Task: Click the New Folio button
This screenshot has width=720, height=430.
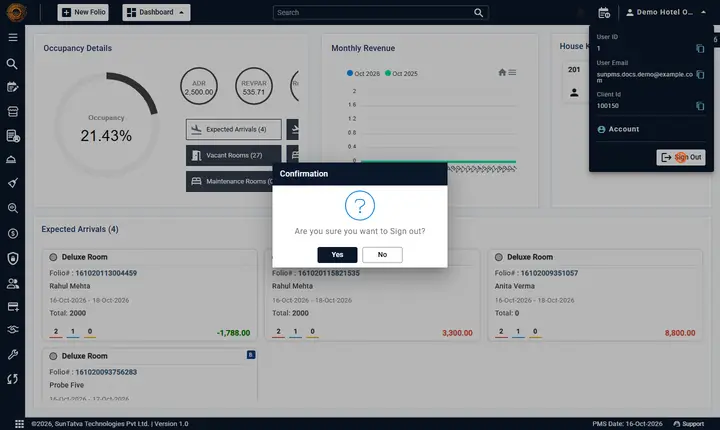Action: pos(83,12)
